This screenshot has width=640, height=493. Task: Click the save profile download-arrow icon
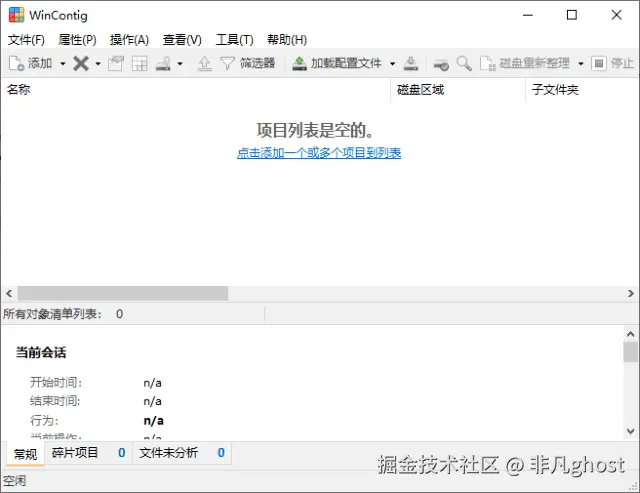point(411,63)
